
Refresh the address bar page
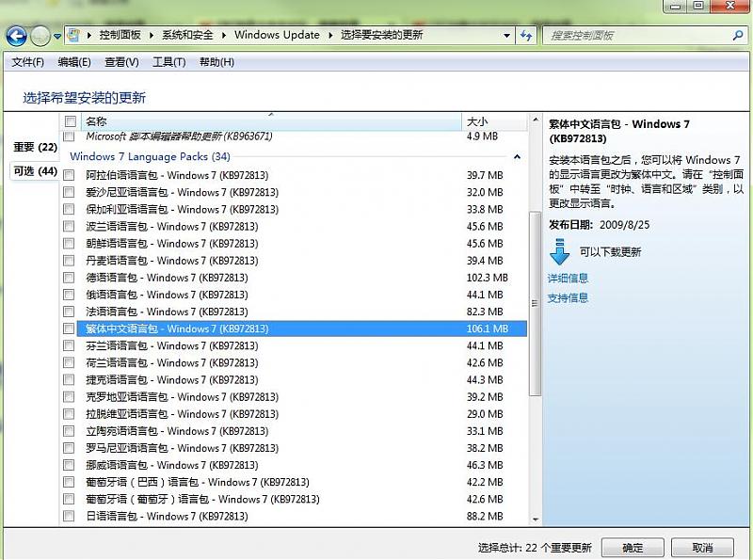[x=526, y=35]
